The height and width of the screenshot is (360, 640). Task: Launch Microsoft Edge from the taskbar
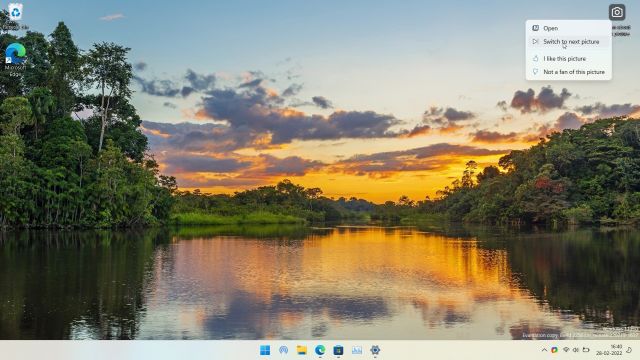pyautogui.click(x=320, y=350)
